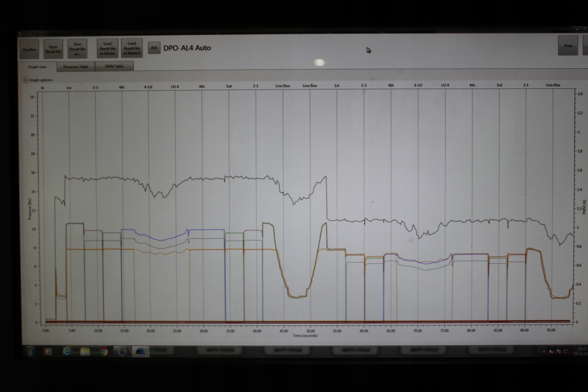Viewport: 588px width, 392px height.
Task: Click the PDF export button
Action: 154,48
